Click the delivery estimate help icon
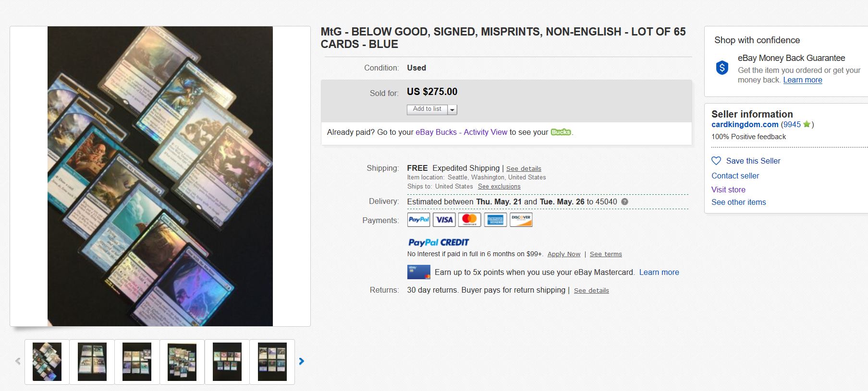The image size is (868, 391). click(624, 201)
